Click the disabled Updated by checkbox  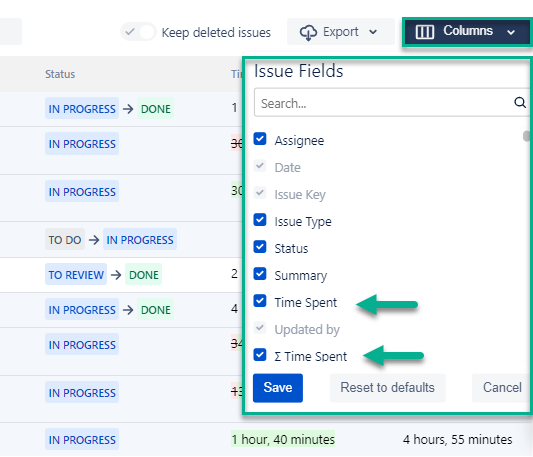click(260, 328)
